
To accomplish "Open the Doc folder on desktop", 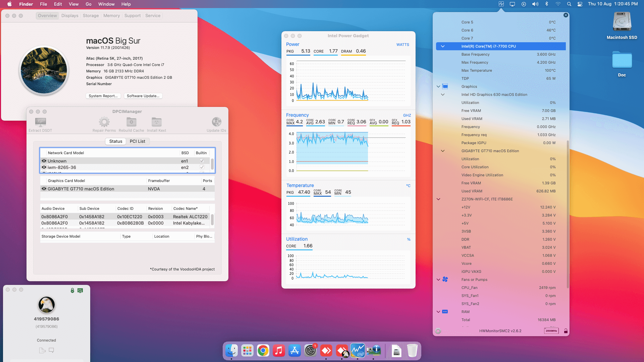I will coord(622,60).
